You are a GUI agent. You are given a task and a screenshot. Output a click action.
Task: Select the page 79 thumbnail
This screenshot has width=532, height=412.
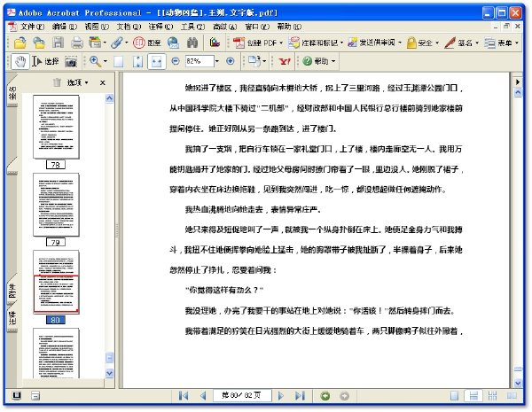click(x=56, y=205)
